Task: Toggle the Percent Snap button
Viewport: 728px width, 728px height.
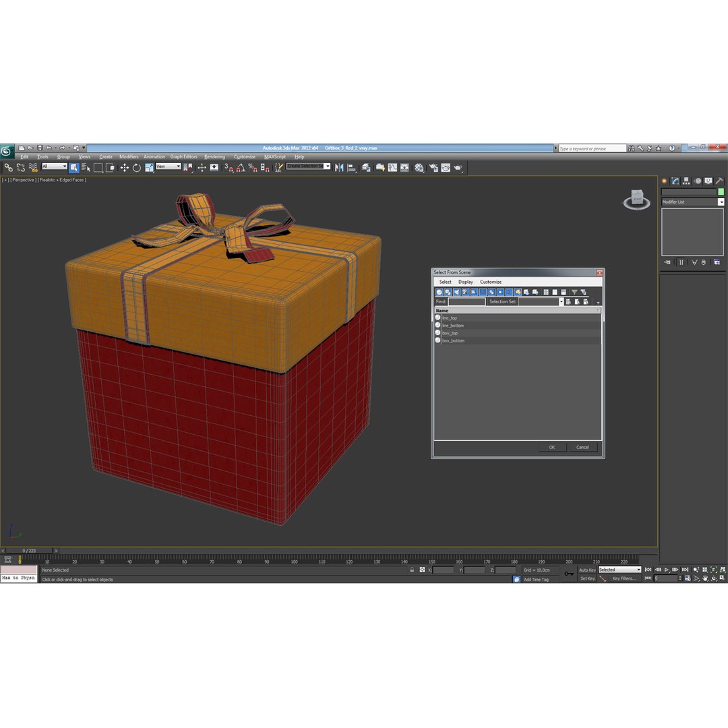Action: (253, 168)
